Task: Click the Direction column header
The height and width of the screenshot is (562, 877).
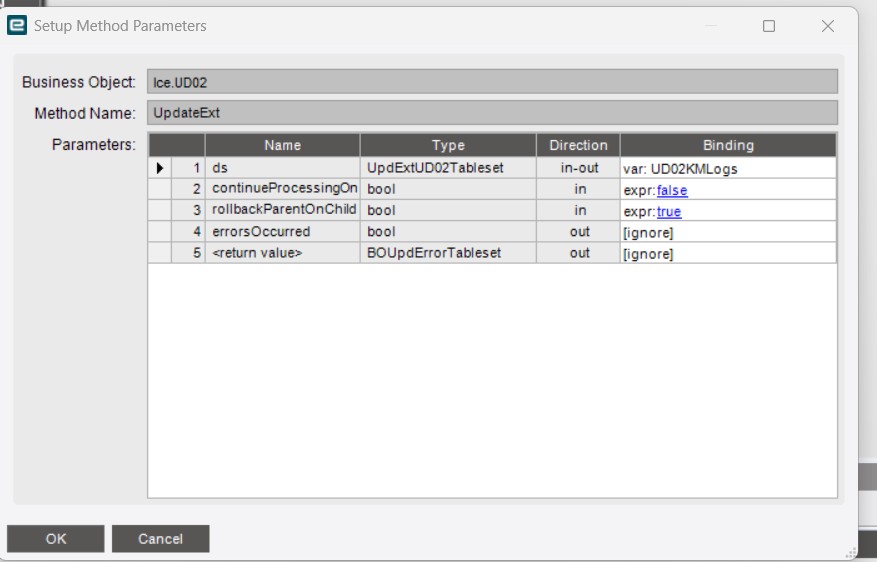Action: pyautogui.click(x=578, y=145)
